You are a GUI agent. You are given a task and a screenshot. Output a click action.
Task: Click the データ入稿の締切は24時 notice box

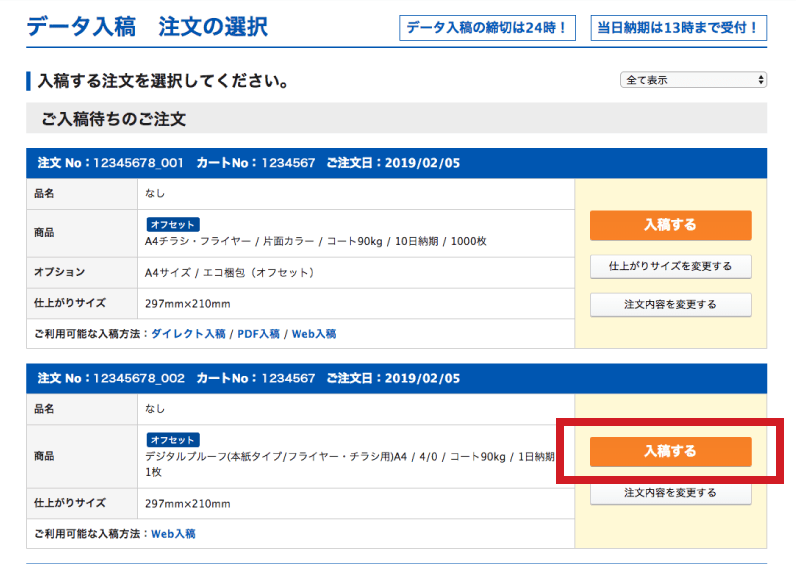point(487,28)
